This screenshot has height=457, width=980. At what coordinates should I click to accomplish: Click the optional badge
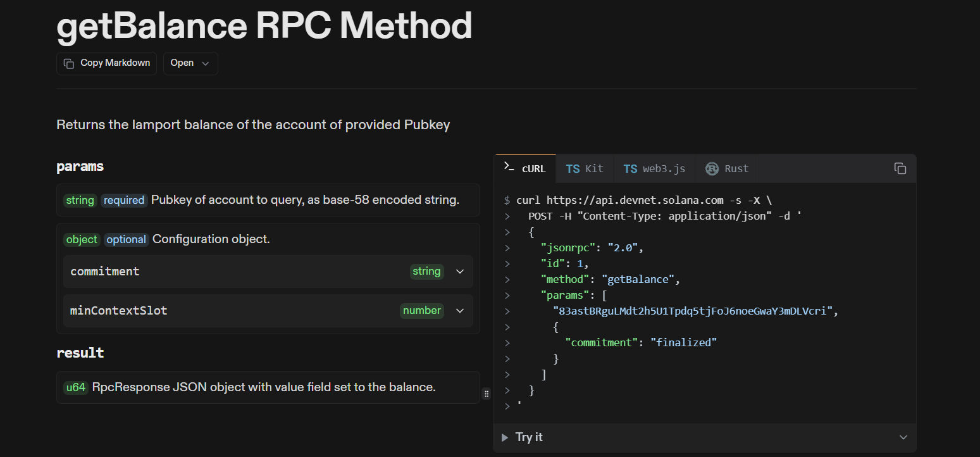[126, 239]
